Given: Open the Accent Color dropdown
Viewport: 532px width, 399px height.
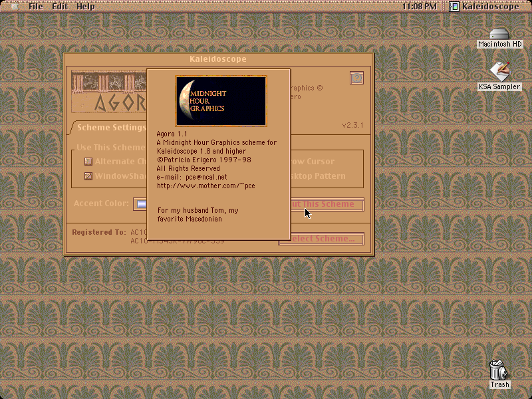Looking at the screenshot, I should (140, 204).
